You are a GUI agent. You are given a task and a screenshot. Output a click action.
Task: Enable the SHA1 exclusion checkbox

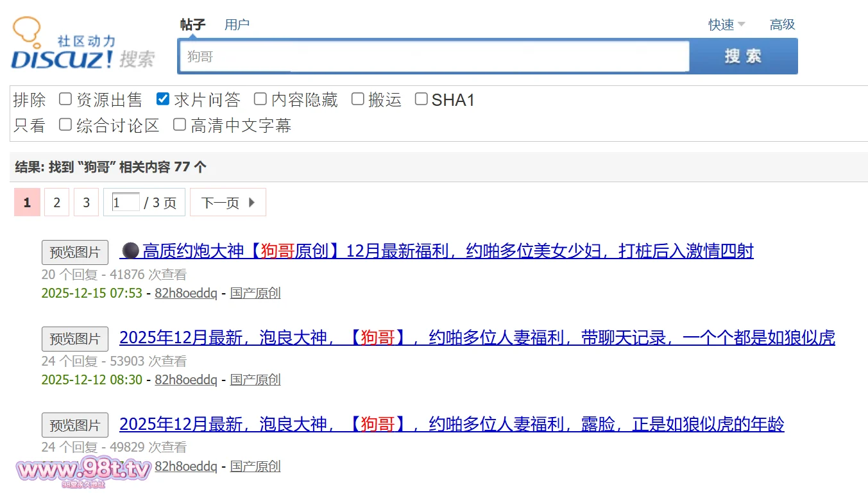(421, 99)
